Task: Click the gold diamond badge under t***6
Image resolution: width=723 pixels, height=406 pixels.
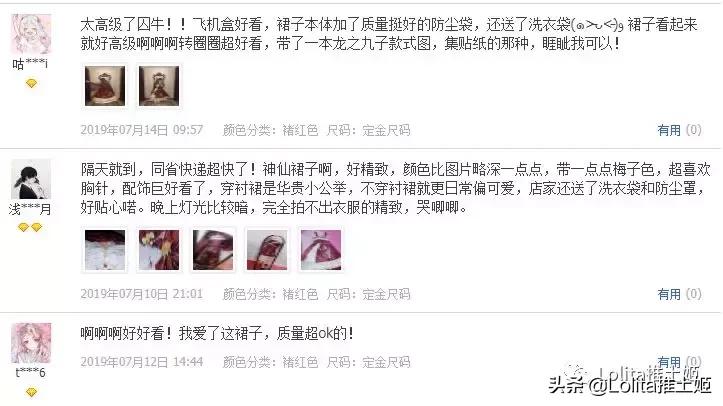Action: 31,392
